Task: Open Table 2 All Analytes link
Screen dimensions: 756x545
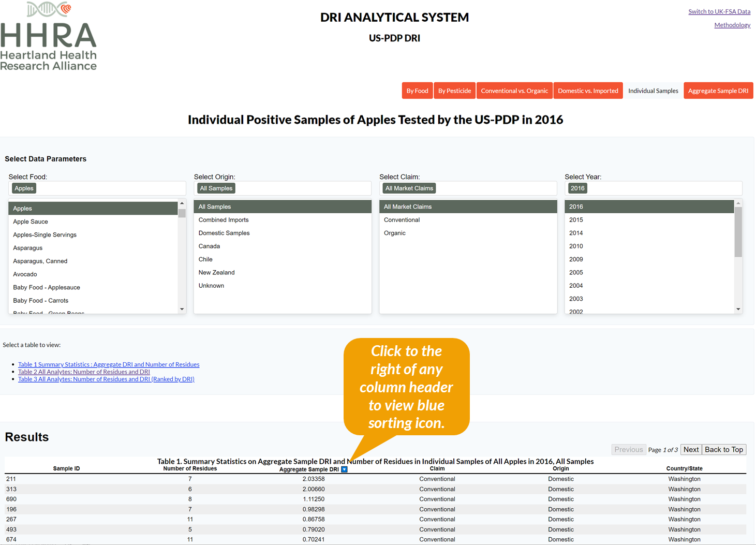Action: (84, 372)
